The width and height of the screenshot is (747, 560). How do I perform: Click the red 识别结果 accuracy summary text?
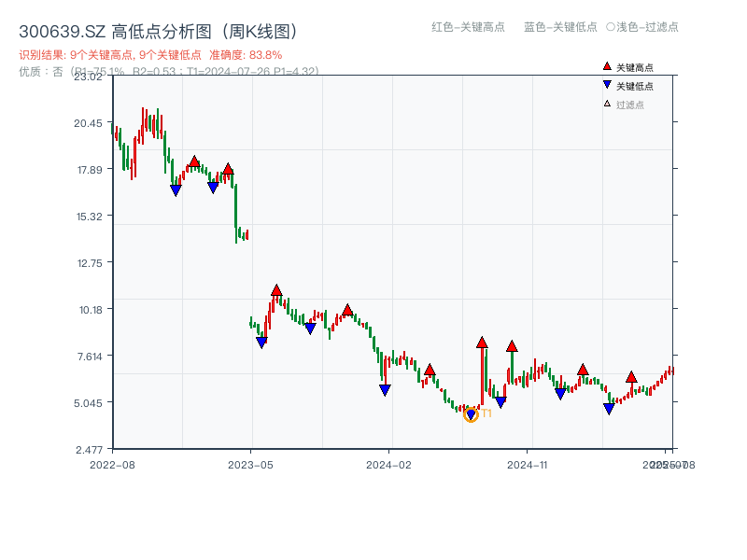150,55
